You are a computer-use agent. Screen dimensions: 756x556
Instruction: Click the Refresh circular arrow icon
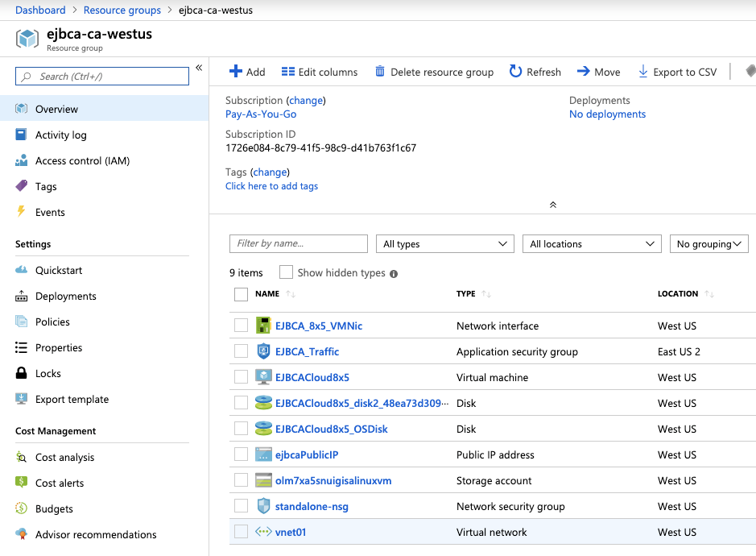(x=516, y=72)
